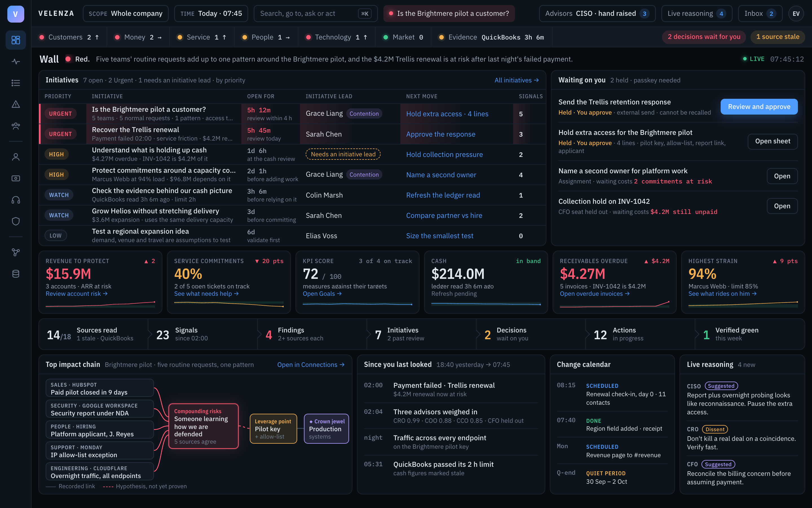
Task: Click the Needs an initiative lead tag
Action: click(343, 154)
